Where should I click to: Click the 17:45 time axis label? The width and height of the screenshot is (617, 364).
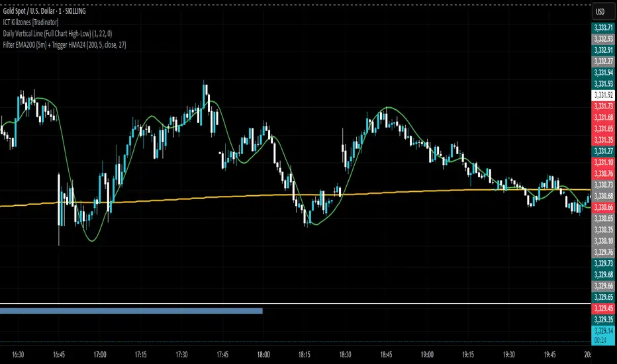pyautogui.click(x=222, y=355)
